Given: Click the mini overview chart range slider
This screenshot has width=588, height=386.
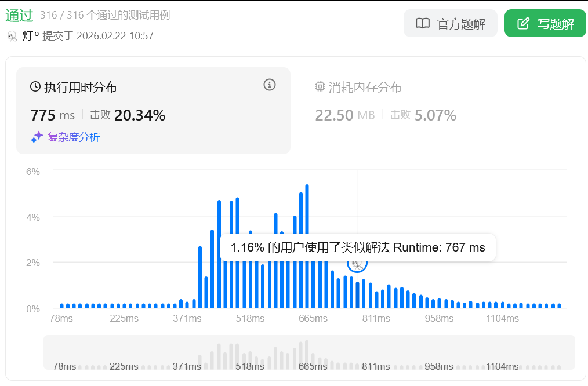Looking at the screenshot, I should [x=309, y=352].
